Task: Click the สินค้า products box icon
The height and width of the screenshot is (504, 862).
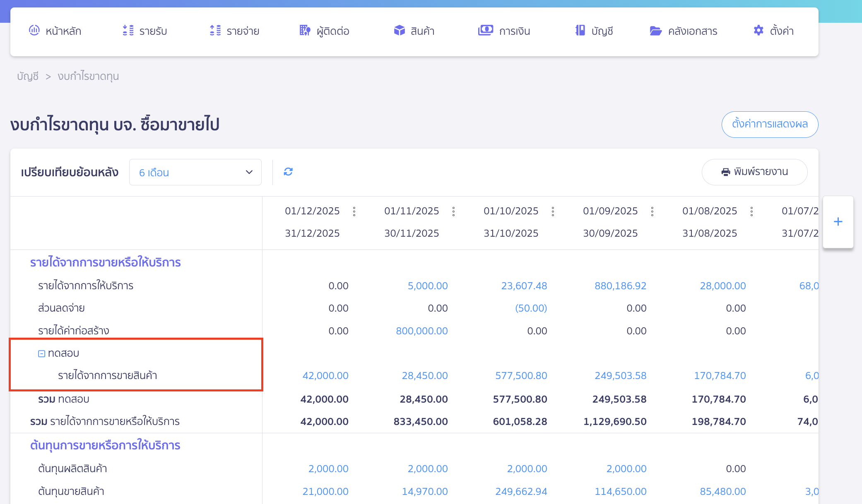Action: (399, 30)
